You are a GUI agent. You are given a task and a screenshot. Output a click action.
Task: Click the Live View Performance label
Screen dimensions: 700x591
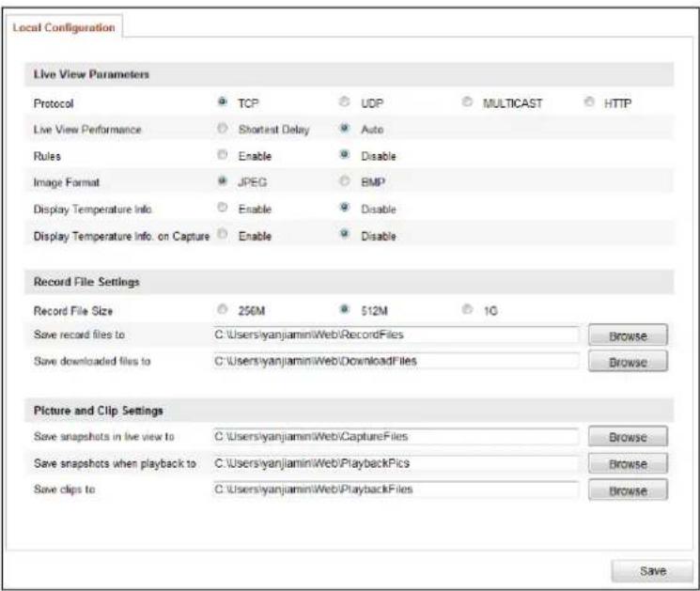click(87, 130)
